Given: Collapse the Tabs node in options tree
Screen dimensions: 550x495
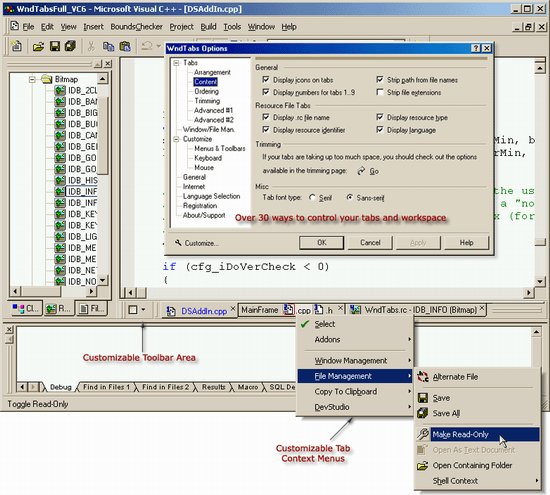Looking at the screenshot, I should (x=176, y=63).
